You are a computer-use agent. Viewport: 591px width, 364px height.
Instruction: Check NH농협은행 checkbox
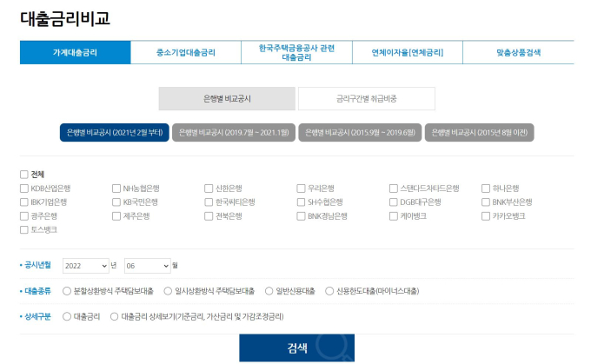116,189
